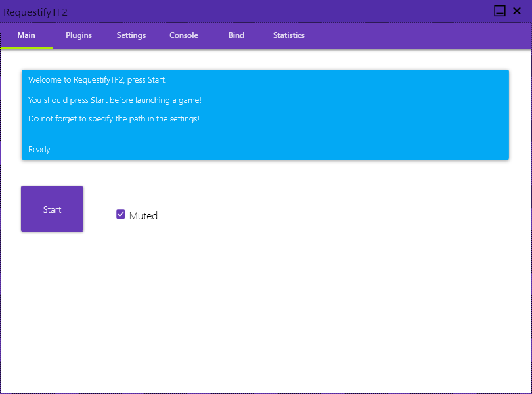Click 'You should press Start before launching' line

click(115, 100)
